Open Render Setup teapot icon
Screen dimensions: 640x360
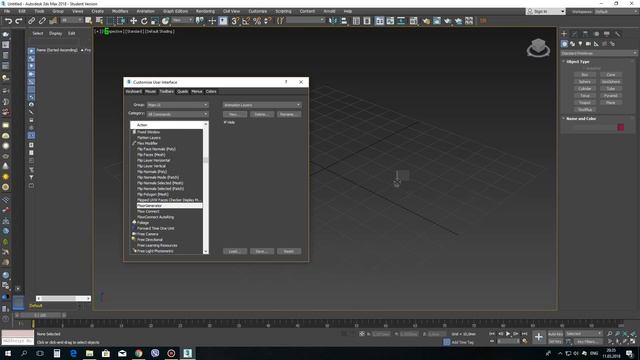[x=426, y=20]
